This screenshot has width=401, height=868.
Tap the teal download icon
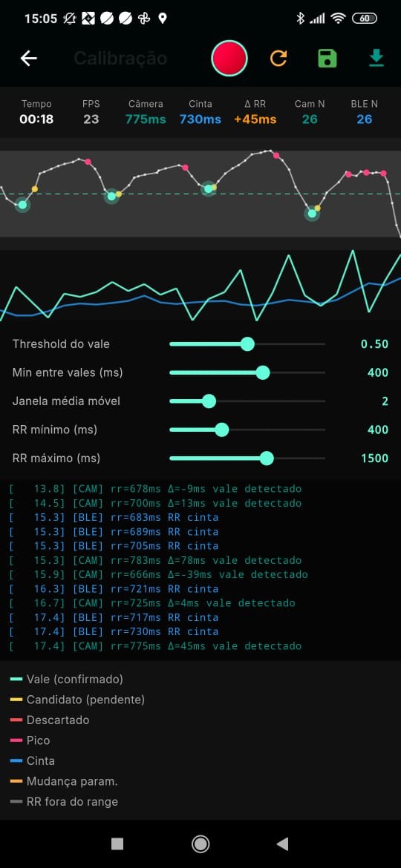click(376, 58)
